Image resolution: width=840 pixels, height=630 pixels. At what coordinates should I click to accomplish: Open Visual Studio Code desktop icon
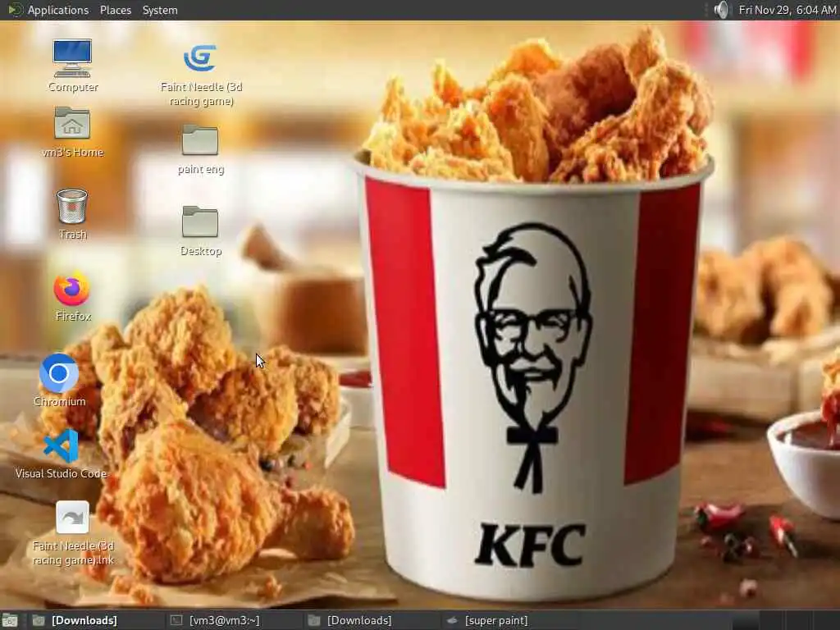pos(61,445)
